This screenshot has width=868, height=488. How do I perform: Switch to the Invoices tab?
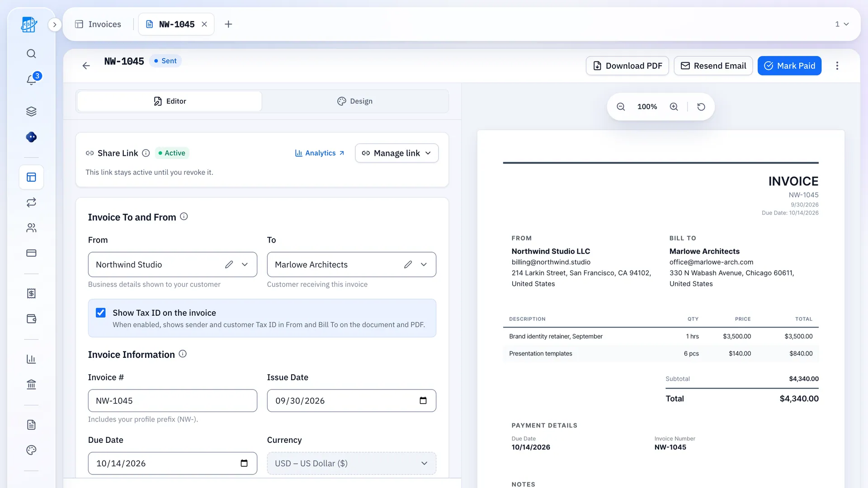pyautogui.click(x=98, y=24)
